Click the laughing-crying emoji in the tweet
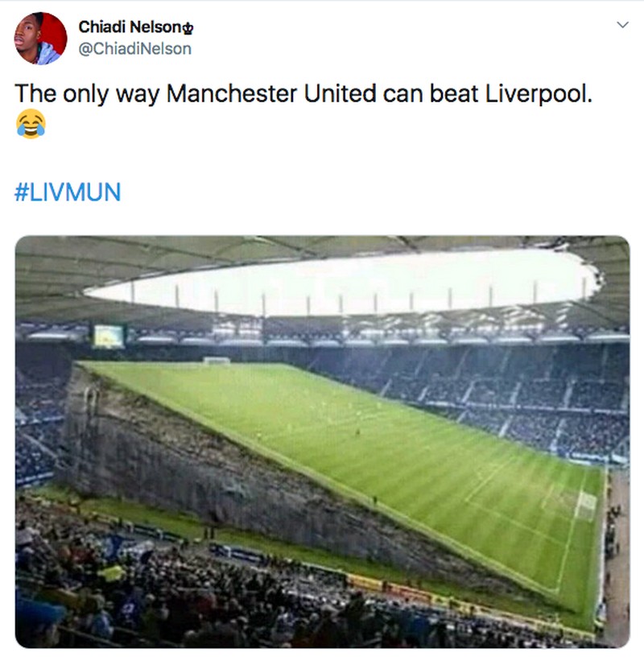 31,124
